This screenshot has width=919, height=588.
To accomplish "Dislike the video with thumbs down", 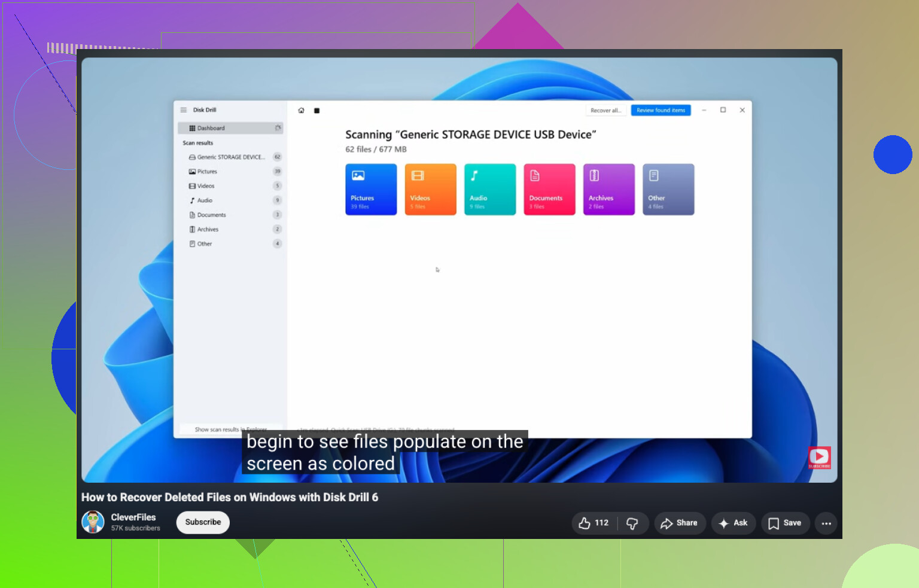I will 633,523.
